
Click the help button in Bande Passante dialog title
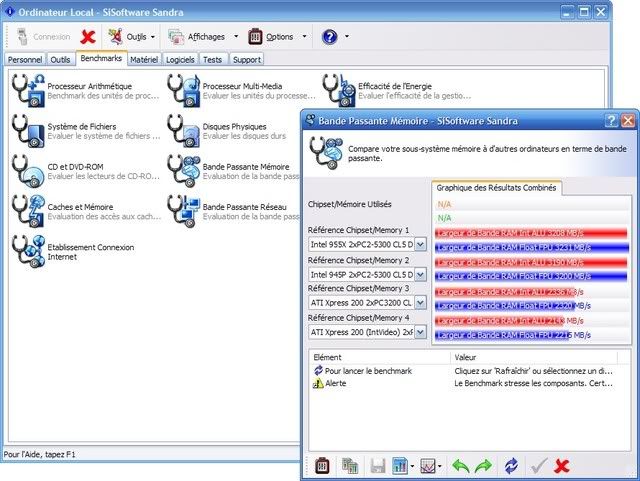point(611,121)
